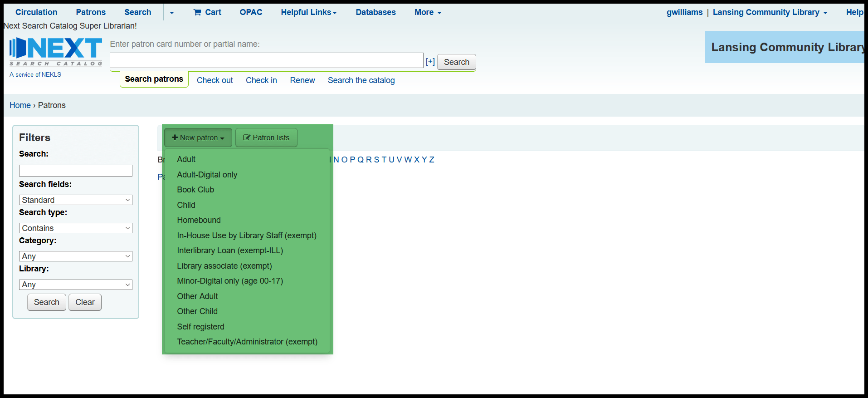Choose In-House Use by Library Staff category
The image size is (868, 398).
tap(248, 236)
